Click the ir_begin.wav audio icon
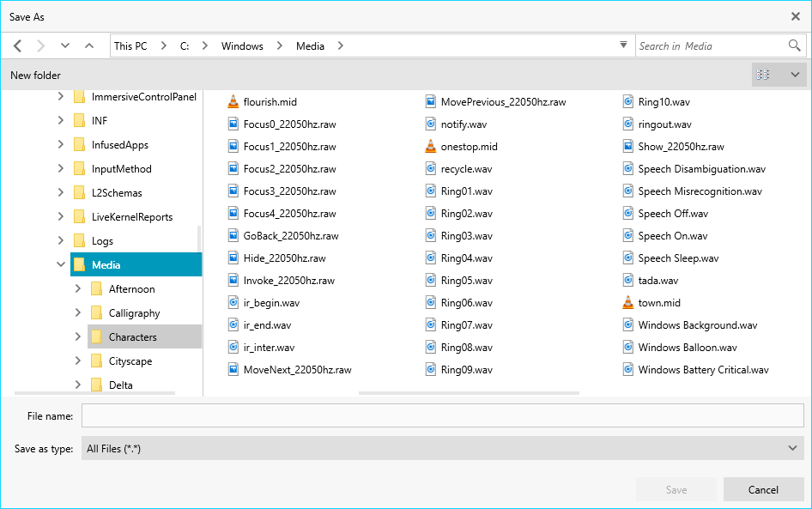 point(233,302)
